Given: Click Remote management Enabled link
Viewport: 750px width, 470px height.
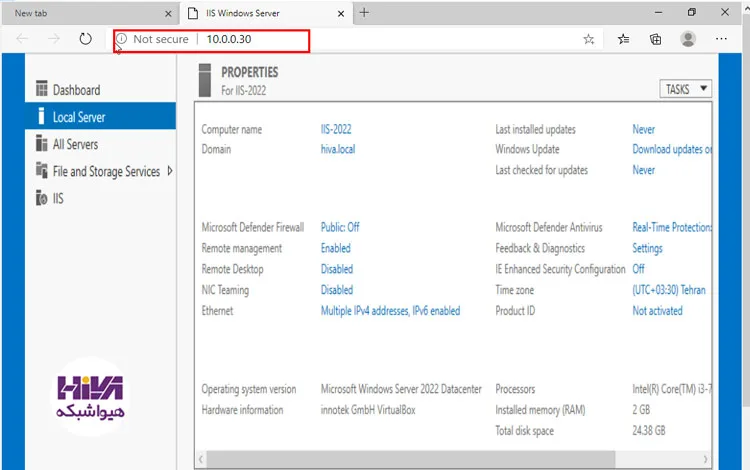Looking at the screenshot, I should pos(335,248).
